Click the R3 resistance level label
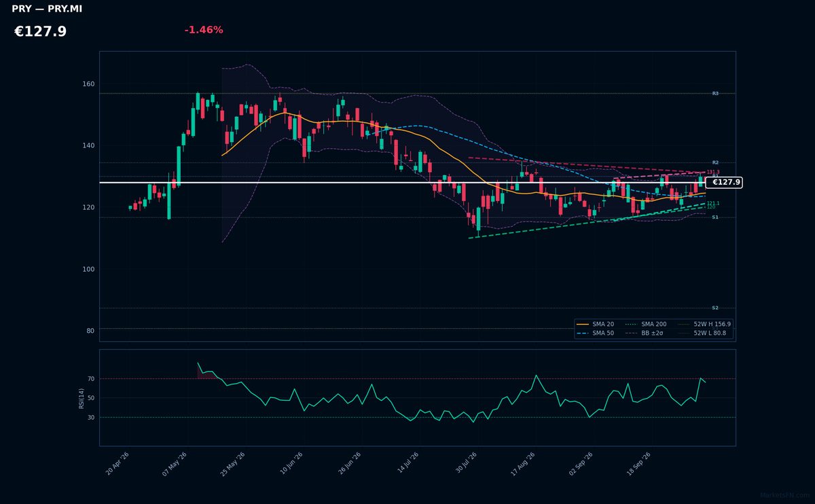Image resolution: width=815 pixels, height=504 pixels. pos(715,94)
